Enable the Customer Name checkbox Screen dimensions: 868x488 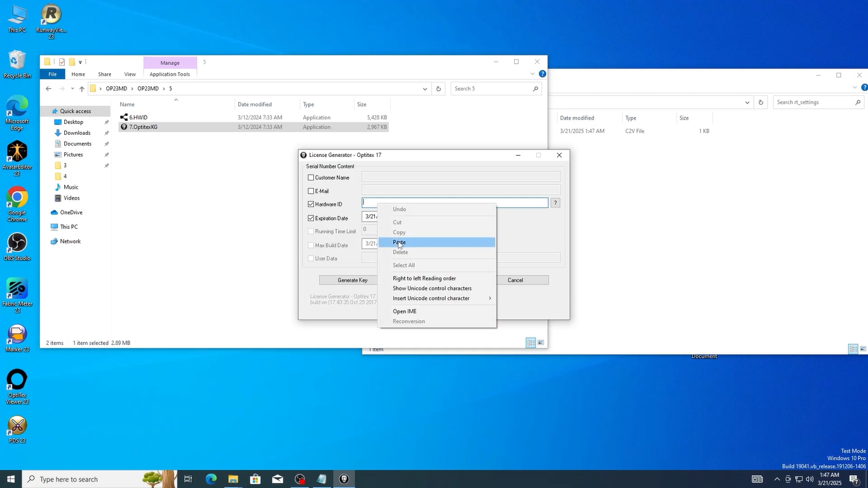tap(311, 178)
